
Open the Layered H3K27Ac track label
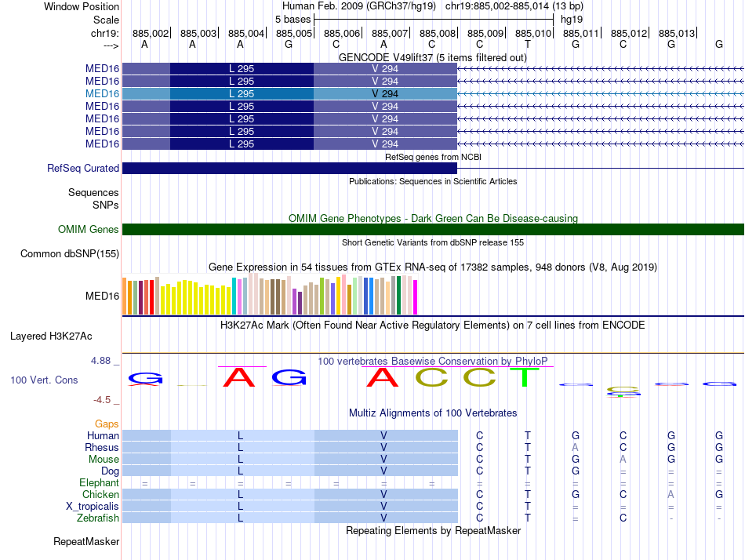point(51,336)
